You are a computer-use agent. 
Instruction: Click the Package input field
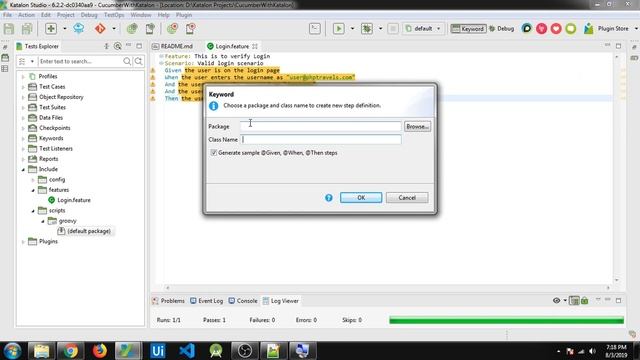[321, 126]
